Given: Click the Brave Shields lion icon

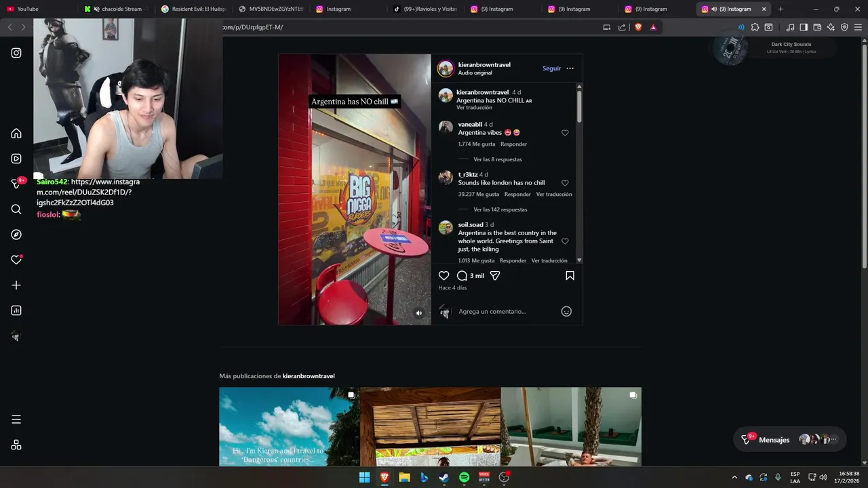Looking at the screenshot, I should [638, 27].
